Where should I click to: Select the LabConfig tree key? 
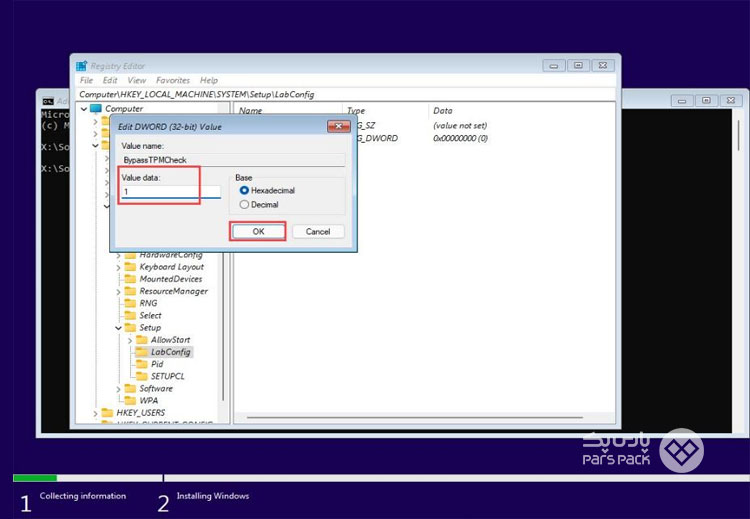170,352
